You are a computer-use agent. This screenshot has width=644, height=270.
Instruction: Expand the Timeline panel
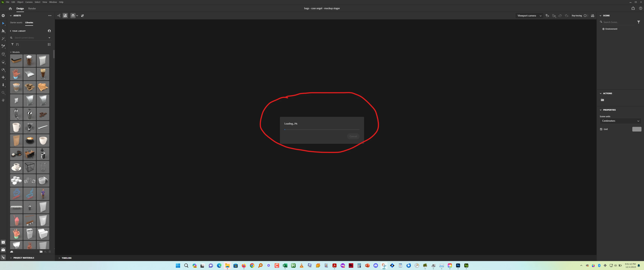(x=59, y=258)
